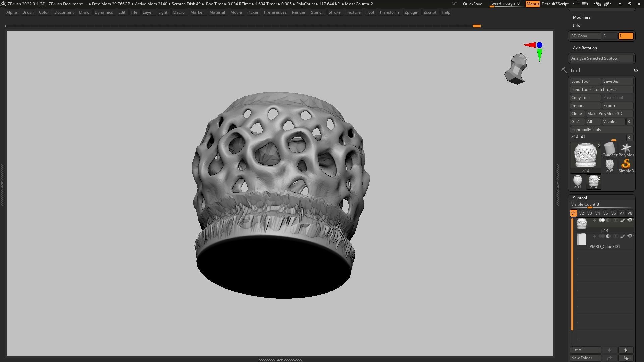
Task: Click g14 subtool start-group arrow icon
Action: [595, 220]
